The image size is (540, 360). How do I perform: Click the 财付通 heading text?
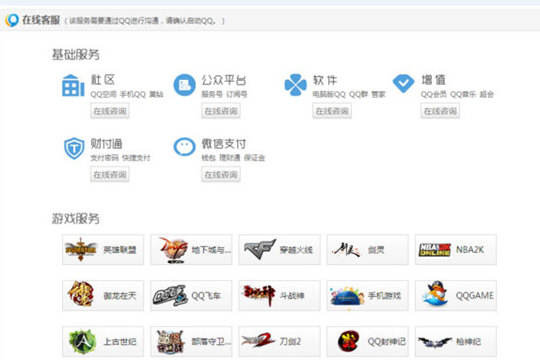point(106,144)
